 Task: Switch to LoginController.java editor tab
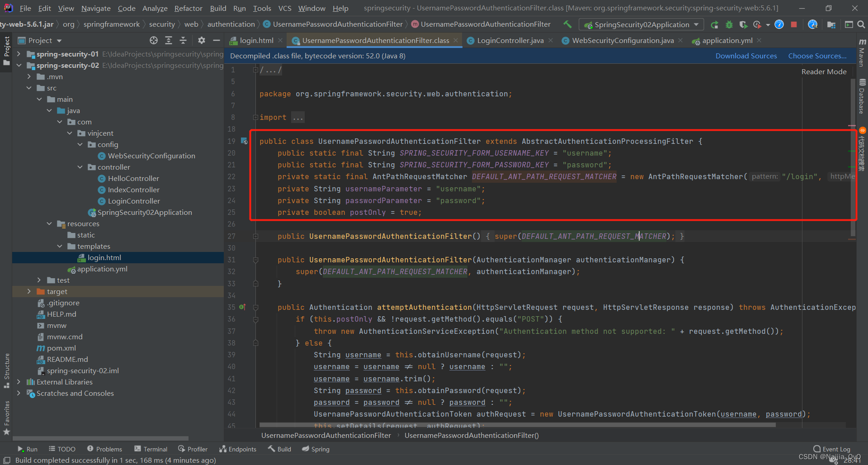tap(510, 40)
